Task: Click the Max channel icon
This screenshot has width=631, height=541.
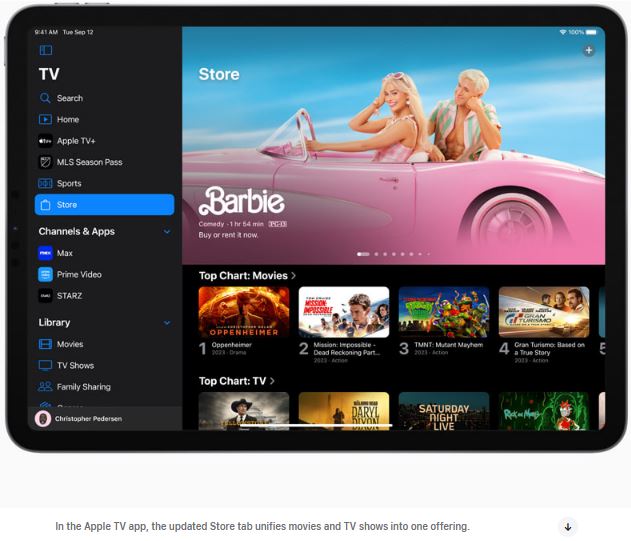Action: pos(45,253)
